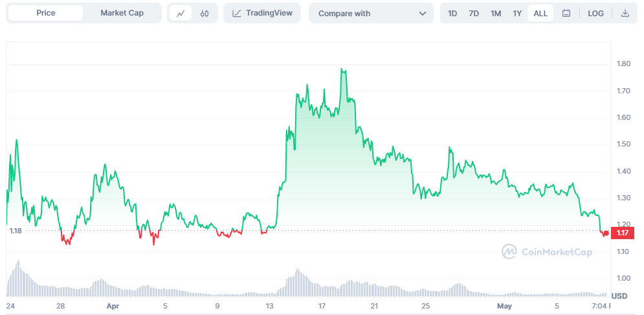Set the time range to 1D

(x=452, y=13)
